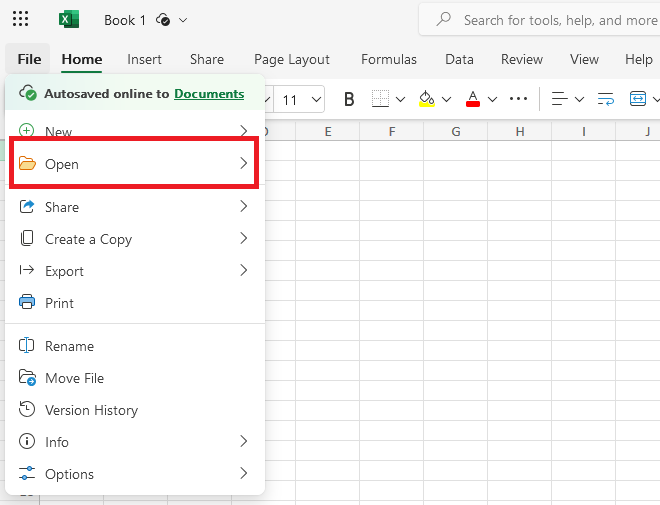The height and width of the screenshot is (505, 660).
Task: Select column G header
Action: (x=455, y=132)
